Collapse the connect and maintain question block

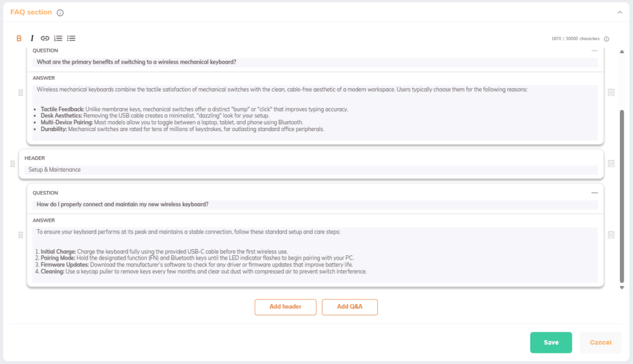pyautogui.click(x=595, y=193)
